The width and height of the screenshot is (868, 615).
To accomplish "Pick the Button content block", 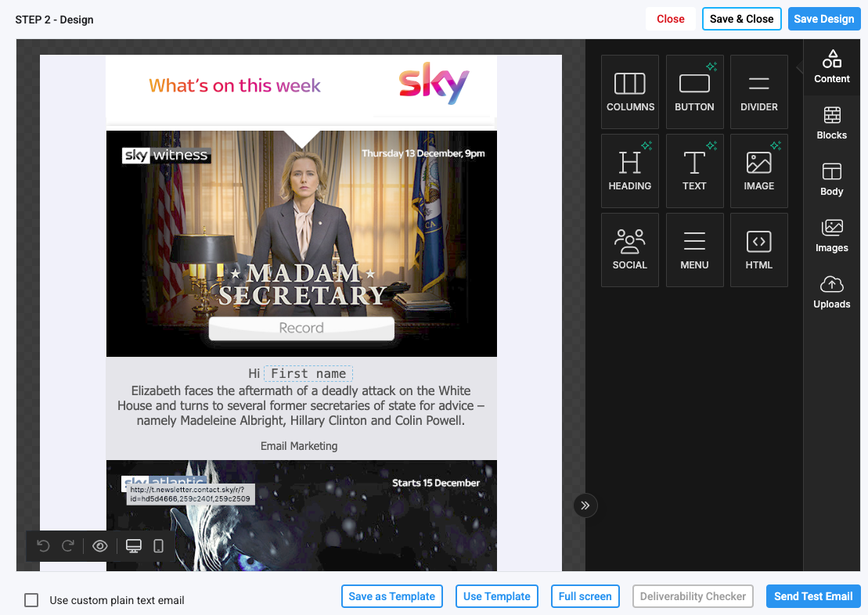I will point(695,92).
